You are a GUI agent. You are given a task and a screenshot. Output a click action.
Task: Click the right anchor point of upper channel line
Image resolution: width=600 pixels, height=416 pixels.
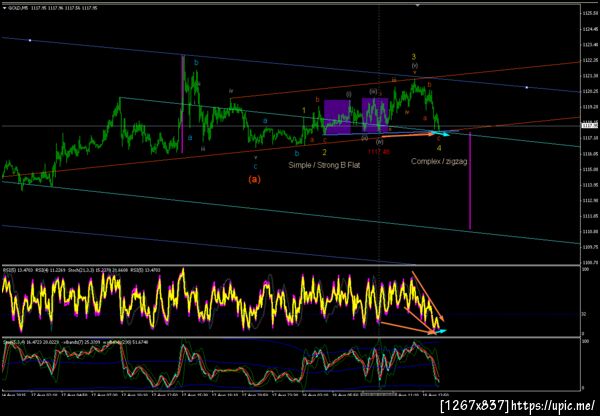pyautogui.click(x=527, y=88)
